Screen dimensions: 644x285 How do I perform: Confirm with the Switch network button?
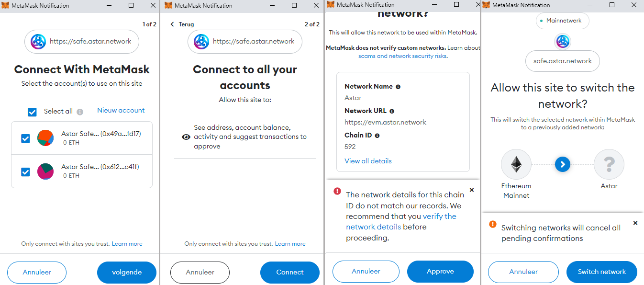click(x=601, y=272)
